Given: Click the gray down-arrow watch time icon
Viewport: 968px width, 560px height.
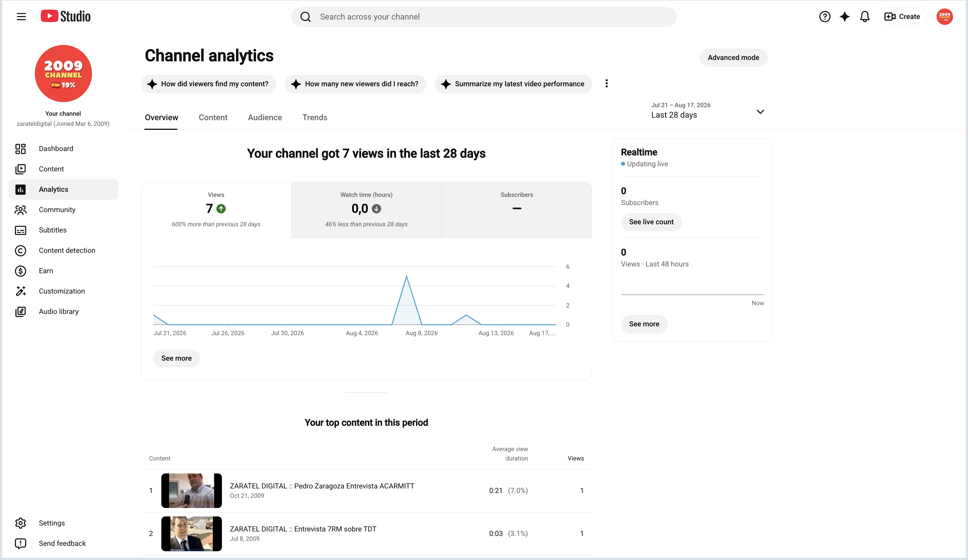Looking at the screenshot, I should pyautogui.click(x=376, y=209).
